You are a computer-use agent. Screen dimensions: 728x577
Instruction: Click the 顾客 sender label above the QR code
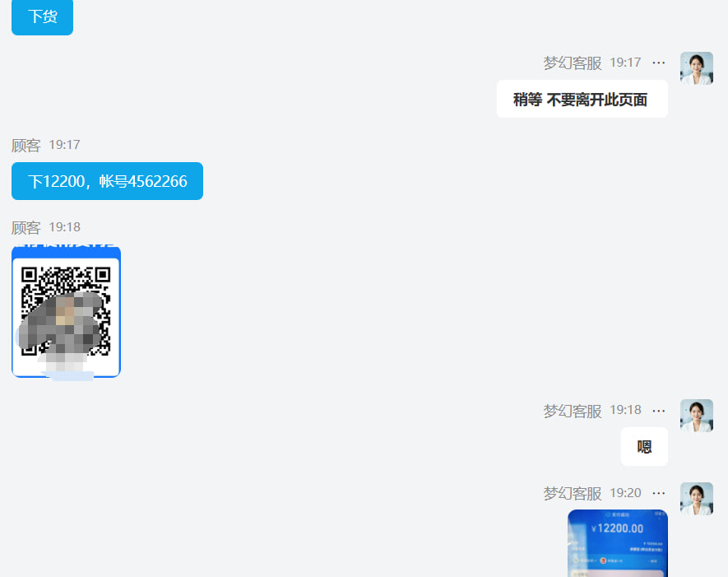click(x=26, y=228)
